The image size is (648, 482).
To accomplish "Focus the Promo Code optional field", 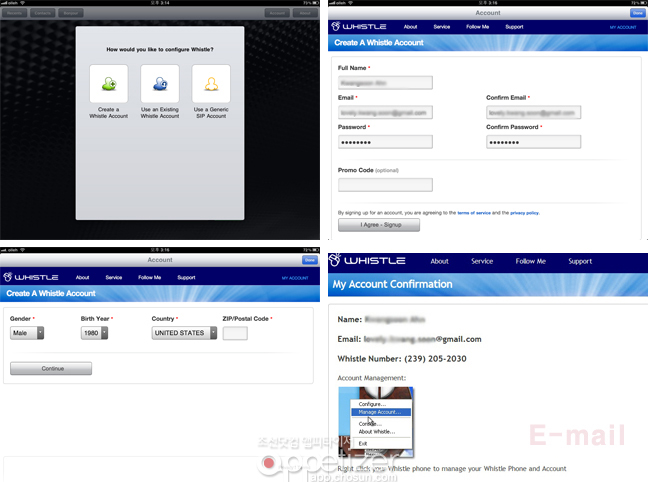I will click(385, 185).
